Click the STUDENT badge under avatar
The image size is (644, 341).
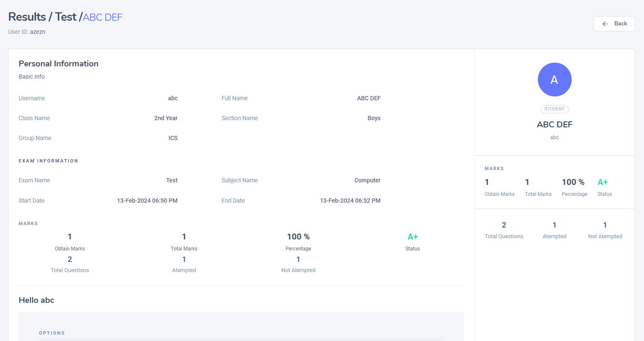[x=554, y=109]
